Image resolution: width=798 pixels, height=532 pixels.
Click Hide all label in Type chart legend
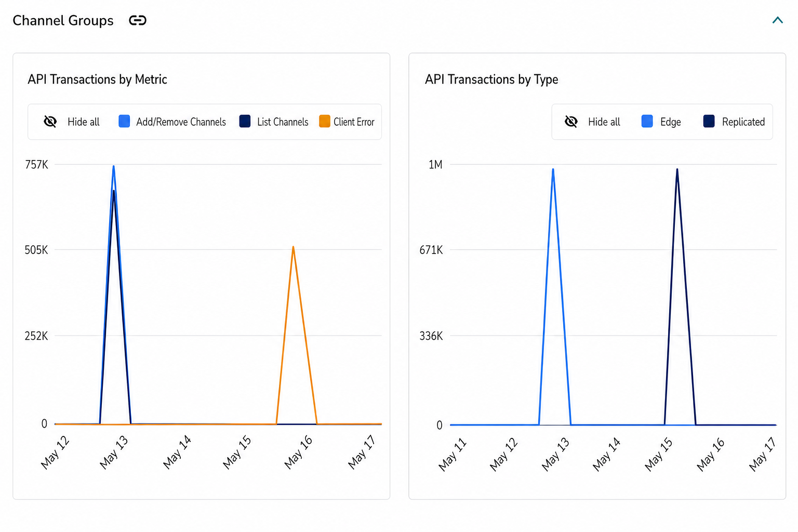pos(604,122)
